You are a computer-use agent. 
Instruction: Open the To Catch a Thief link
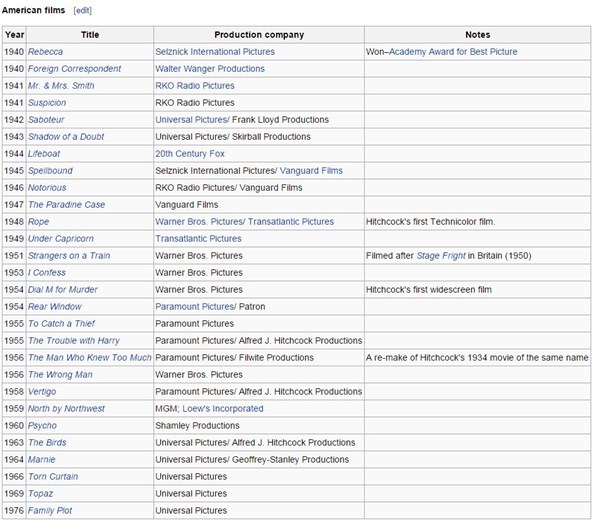point(61,324)
